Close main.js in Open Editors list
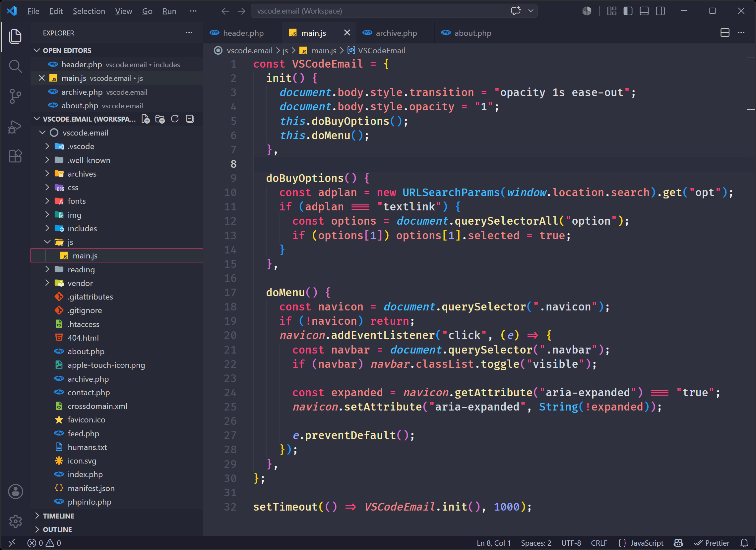The height and width of the screenshot is (550, 756). (x=42, y=78)
